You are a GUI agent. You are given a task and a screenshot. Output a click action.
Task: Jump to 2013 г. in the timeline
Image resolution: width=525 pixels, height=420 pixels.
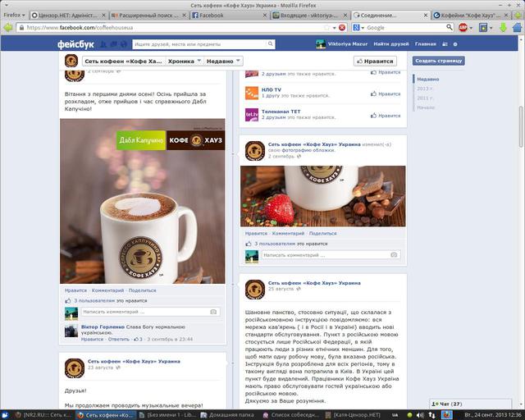point(425,89)
